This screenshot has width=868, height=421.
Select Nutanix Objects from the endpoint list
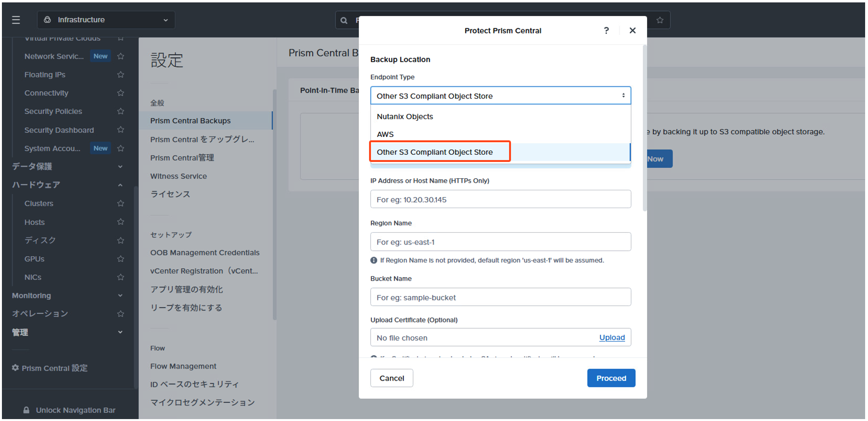pos(405,117)
